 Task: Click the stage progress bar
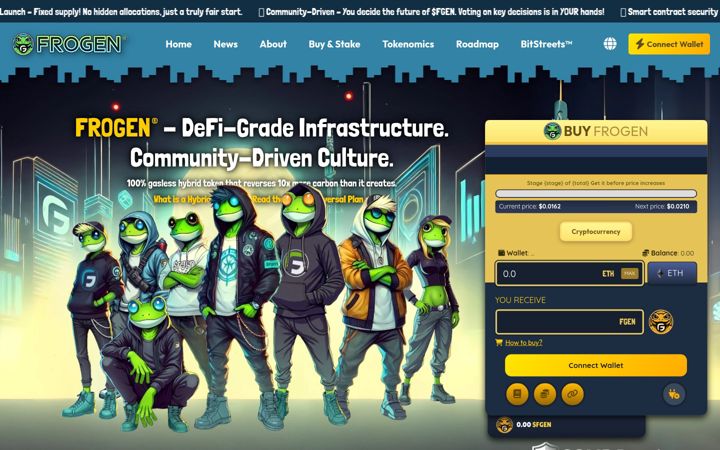(x=596, y=194)
